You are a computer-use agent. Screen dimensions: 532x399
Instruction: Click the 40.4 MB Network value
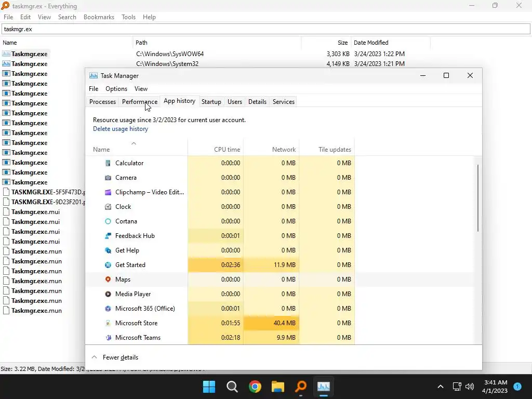[x=284, y=323]
